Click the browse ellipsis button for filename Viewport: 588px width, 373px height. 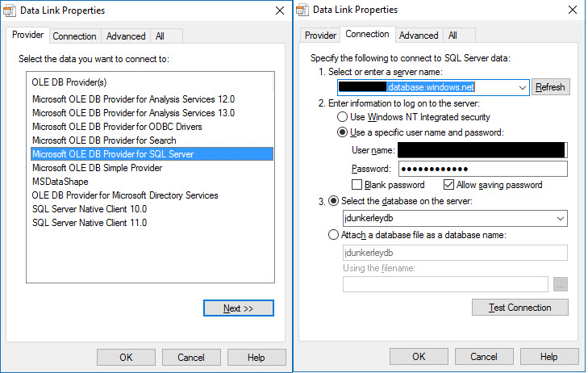(561, 283)
